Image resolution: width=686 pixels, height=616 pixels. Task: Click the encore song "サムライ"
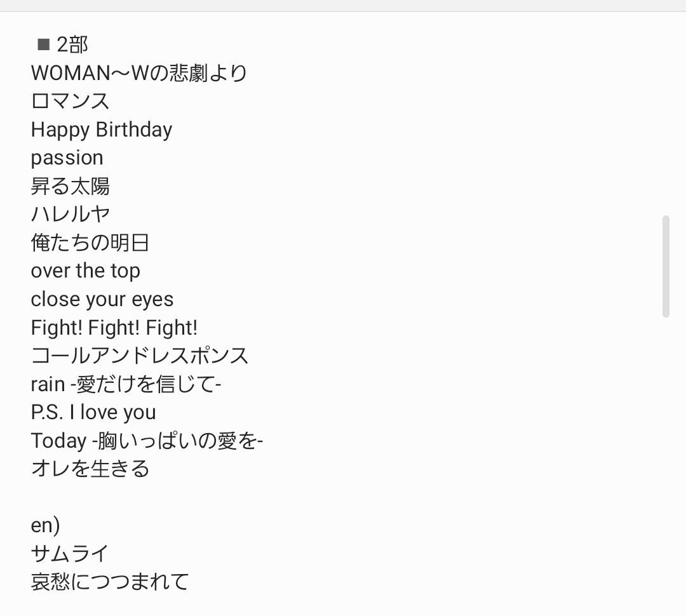(70, 553)
